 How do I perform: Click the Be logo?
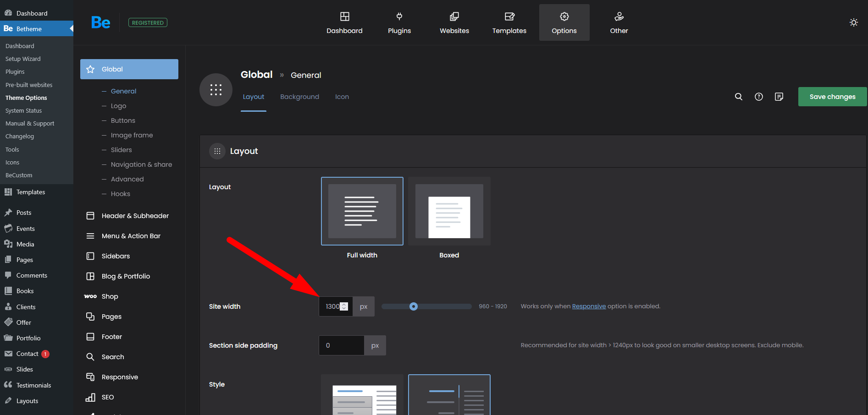(x=100, y=22)
